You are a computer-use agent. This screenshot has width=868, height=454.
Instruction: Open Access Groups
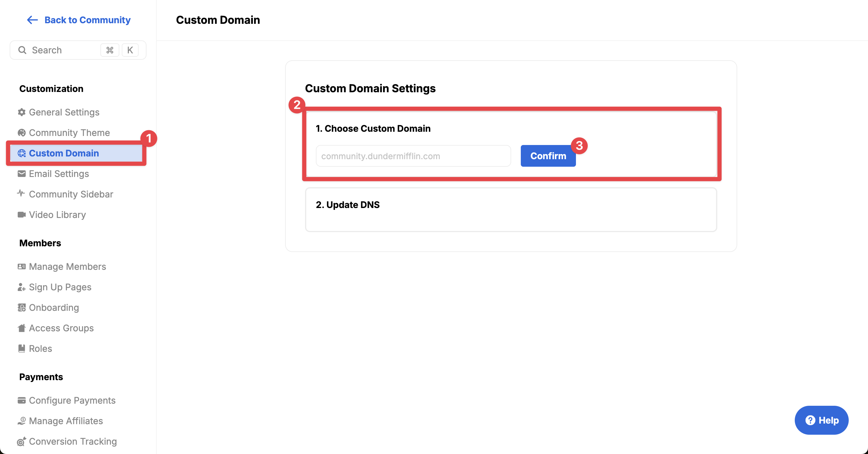coord(61,328)
